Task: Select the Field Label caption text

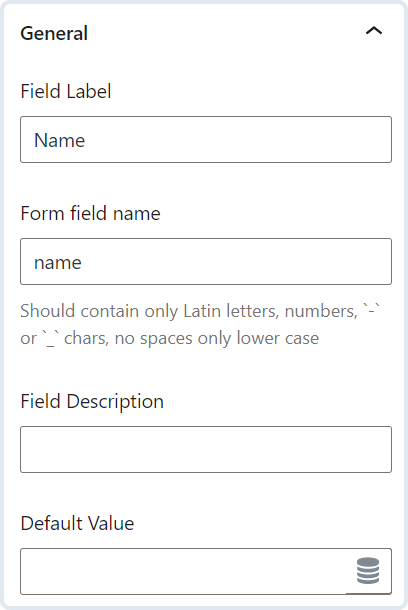Action: [66, 91]
